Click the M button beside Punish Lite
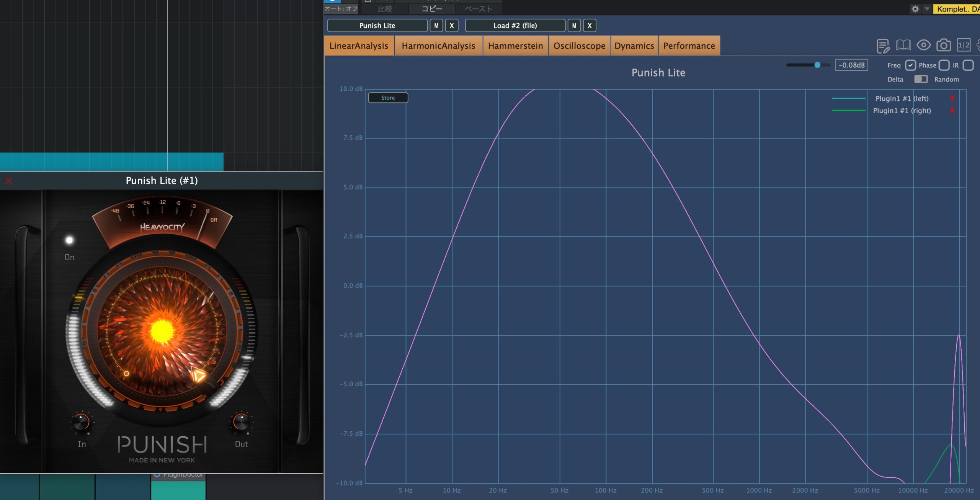Image resolution: width=980 pixels, height=500 pixels. [x=436, y=26]
